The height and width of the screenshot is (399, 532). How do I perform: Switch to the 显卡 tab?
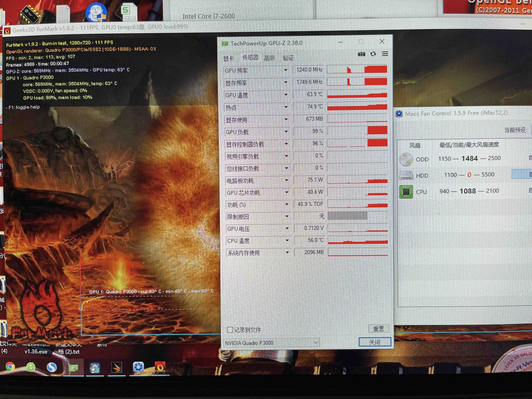point(228,59)
